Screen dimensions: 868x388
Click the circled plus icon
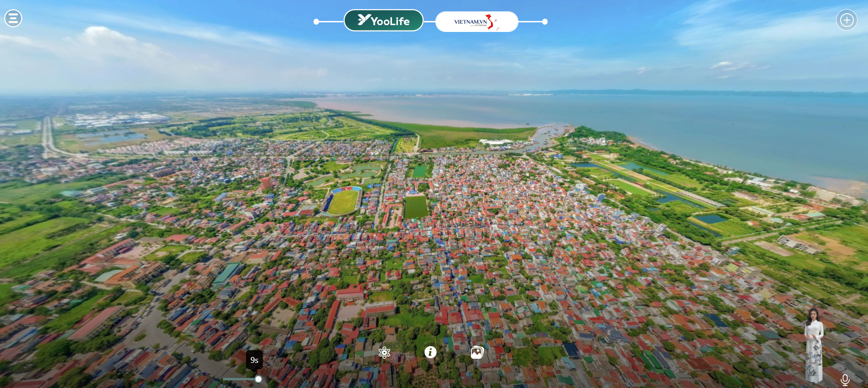[x=847, y=20]
